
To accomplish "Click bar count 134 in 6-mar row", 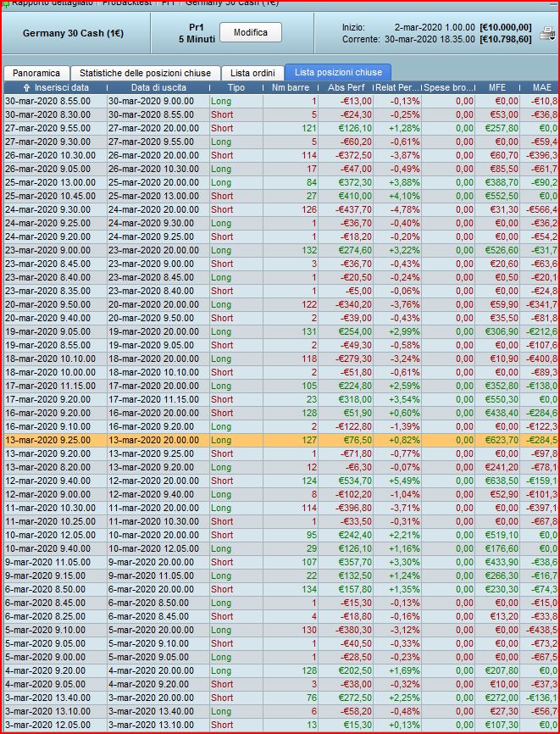I will (309, 590).
